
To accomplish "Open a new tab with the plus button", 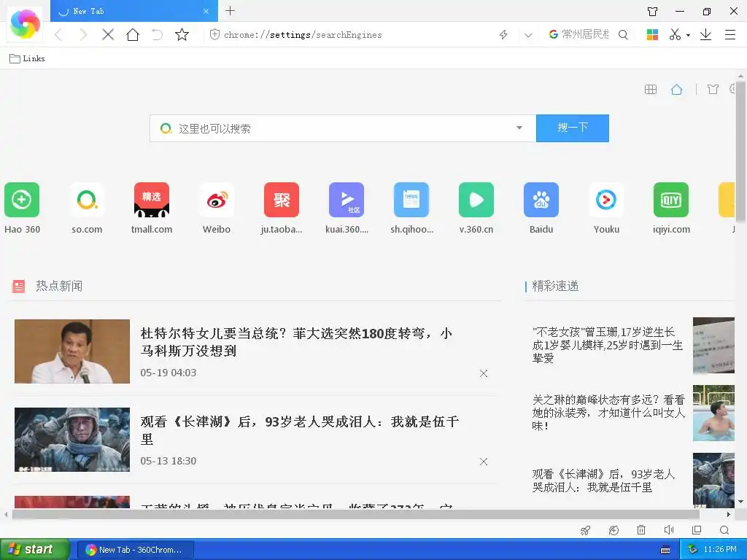I will 230,10.
